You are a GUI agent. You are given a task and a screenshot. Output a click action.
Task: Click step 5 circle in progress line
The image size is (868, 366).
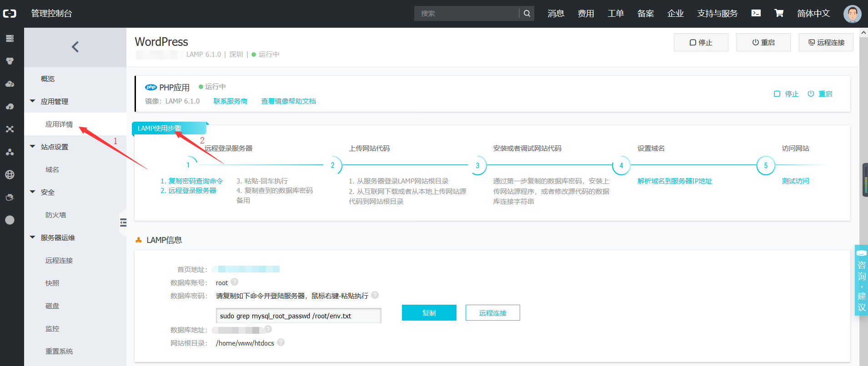tap(766, 166)
